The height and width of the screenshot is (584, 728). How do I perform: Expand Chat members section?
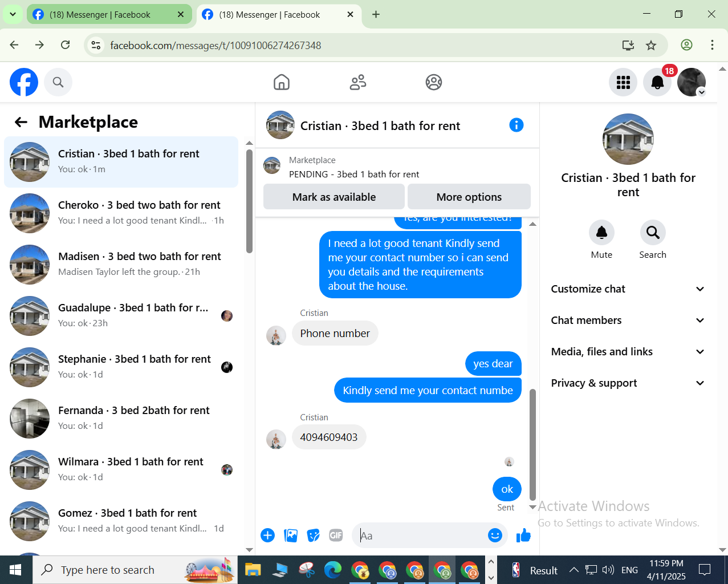coord(628,321)
